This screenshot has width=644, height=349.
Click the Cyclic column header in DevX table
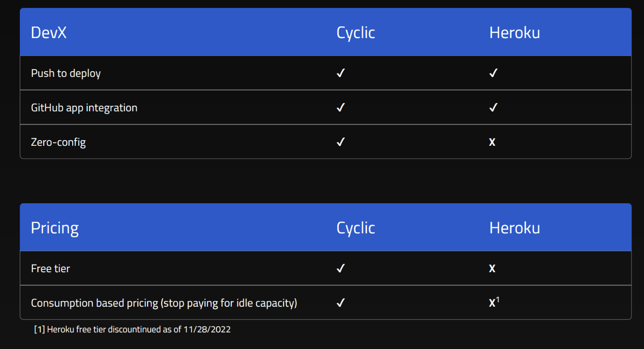point(356,33)
